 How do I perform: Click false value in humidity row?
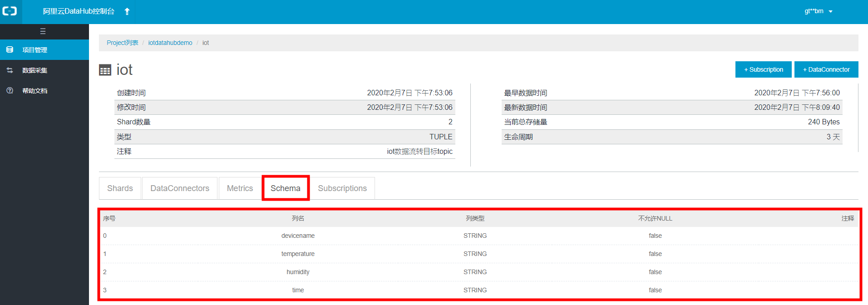coord(655,272)
